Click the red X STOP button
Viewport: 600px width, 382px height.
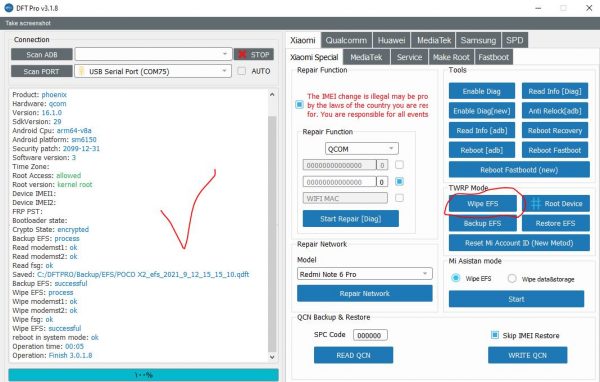tap(254, 55)
